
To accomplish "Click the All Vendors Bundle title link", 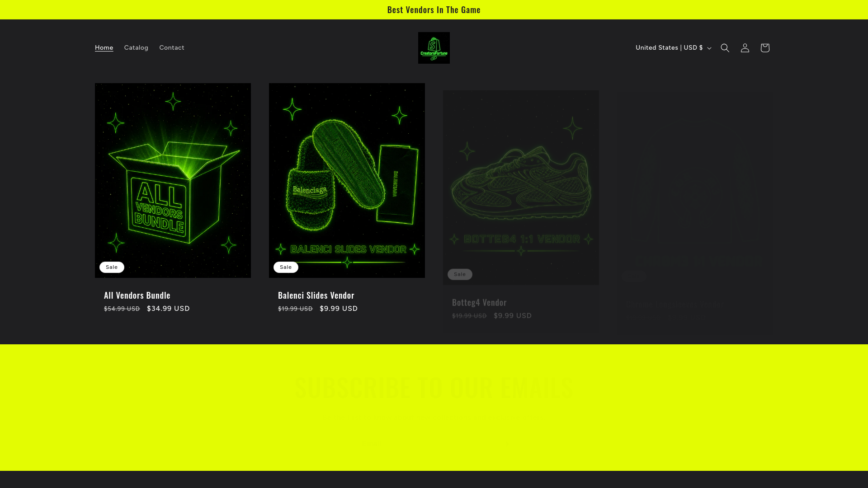I will [137, 295].
